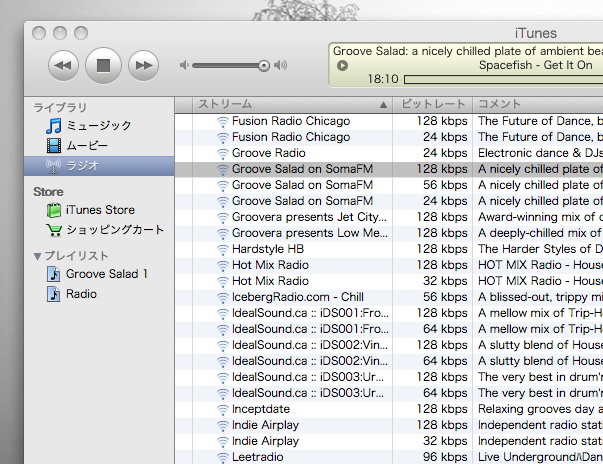Click the loud volume speaker icon
This screenshot has height=464, width=603.
[x=281, y=65]
